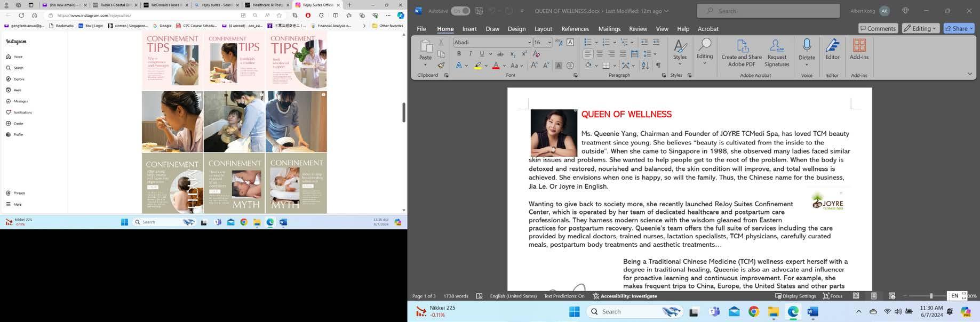Center-align text in Word
This screenshot has height=322, width=980.
(600, 54)
